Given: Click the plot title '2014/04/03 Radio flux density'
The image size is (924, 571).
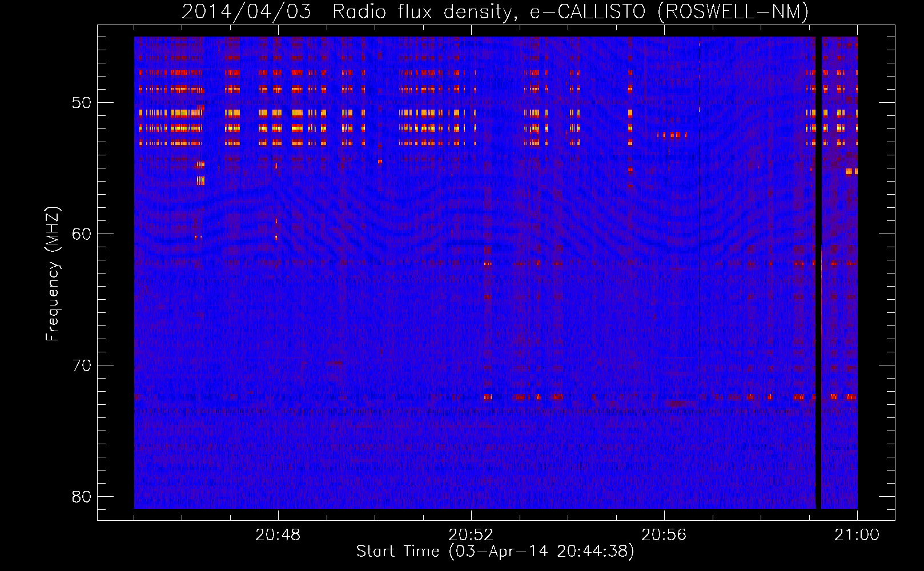Looking at the screenshot, I should coord(348,11).
